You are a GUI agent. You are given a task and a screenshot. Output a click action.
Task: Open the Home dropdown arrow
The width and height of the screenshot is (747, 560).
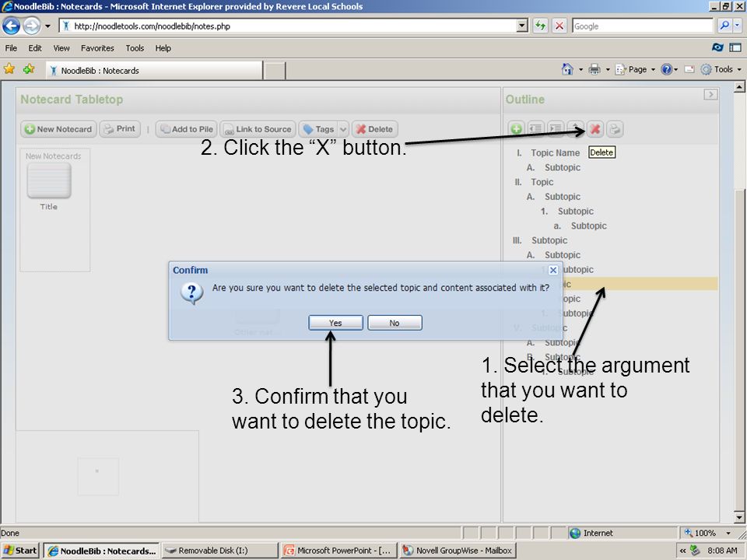pyautogui.click(x=580, y=69)
